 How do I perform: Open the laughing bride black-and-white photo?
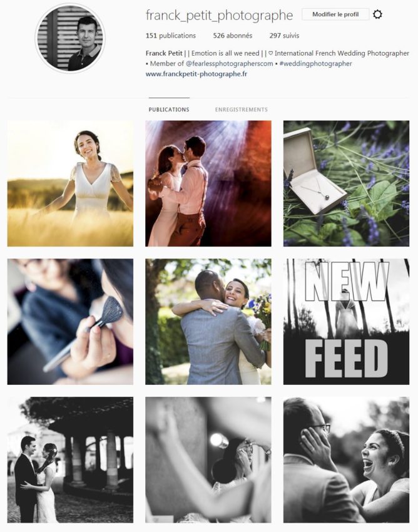coord(347,460)
